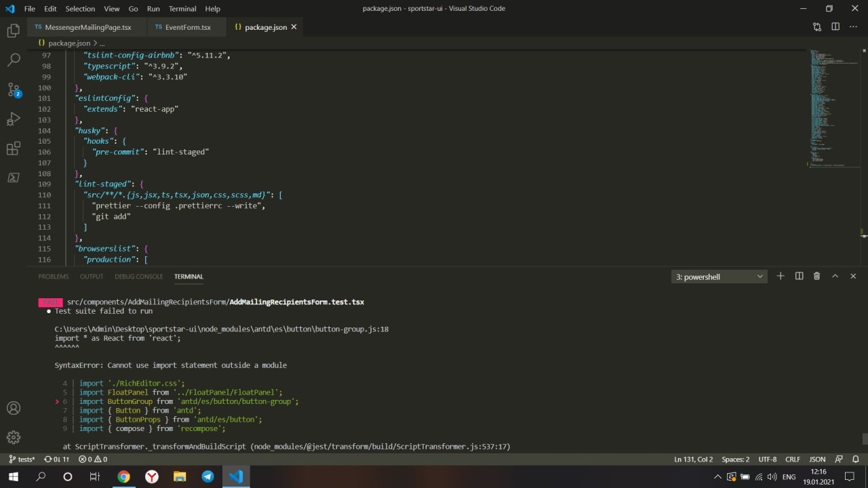Click the SyntaxError message in the terminal
This screenshot has height=488, width=868.
171,365
